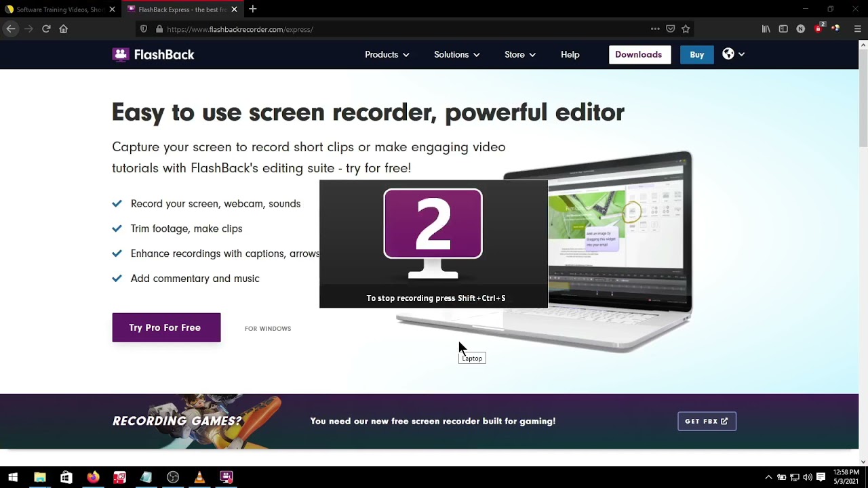This screenshot has height=488, width=868.
Task: Click the Downloads button
Action: coord(639,54)
